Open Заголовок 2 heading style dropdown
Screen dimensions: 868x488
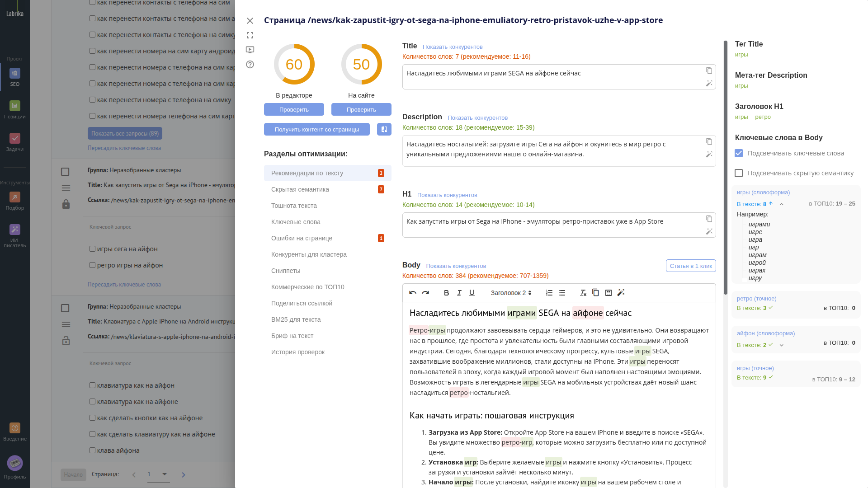(511, 293)
